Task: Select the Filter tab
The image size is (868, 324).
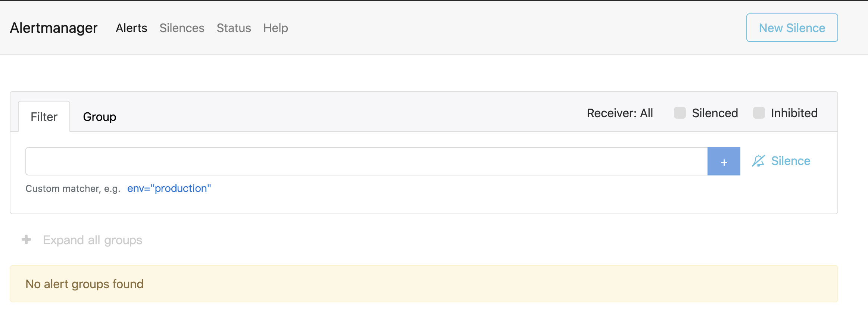Action: pos(44,117)
